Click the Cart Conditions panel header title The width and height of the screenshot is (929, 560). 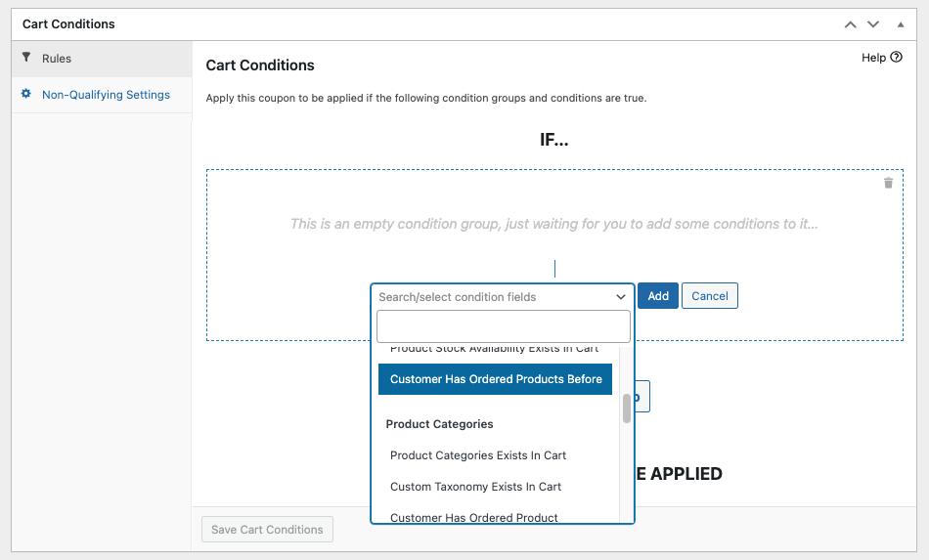68,24
